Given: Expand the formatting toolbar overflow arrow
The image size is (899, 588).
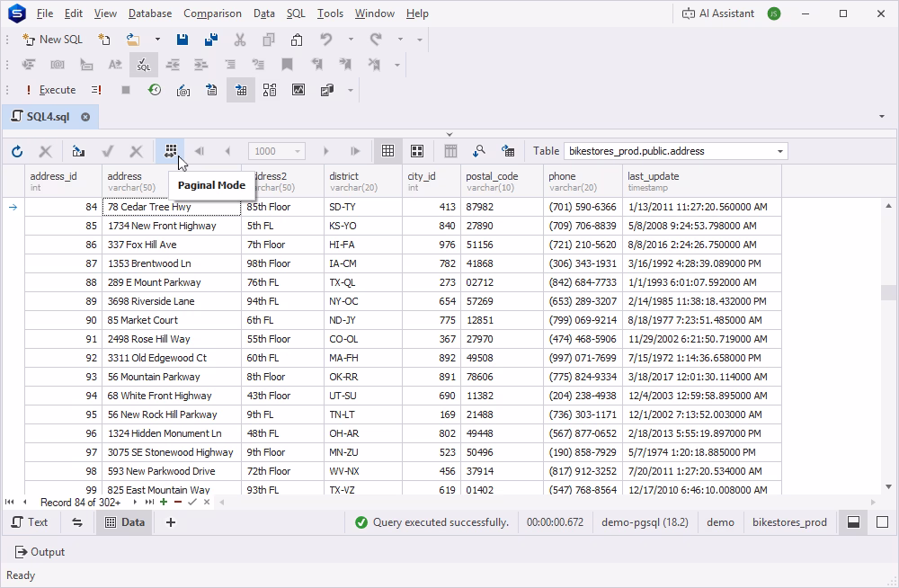Looking at the screenshot, I should coord(396,65).
